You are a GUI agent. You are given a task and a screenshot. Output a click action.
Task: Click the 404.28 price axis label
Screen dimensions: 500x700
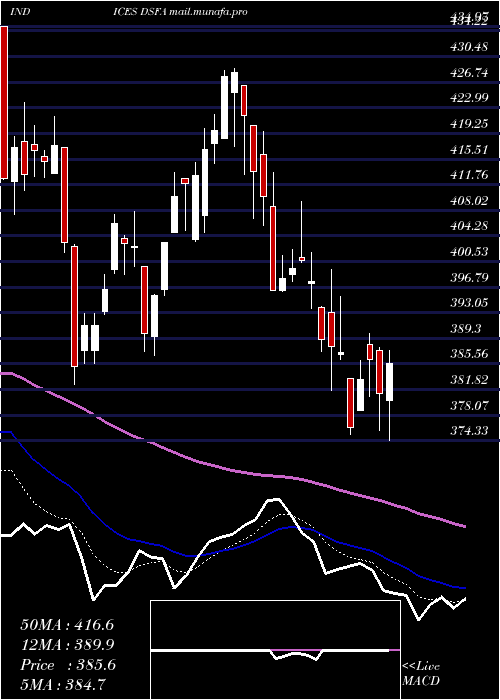click(x=469, y=226)
